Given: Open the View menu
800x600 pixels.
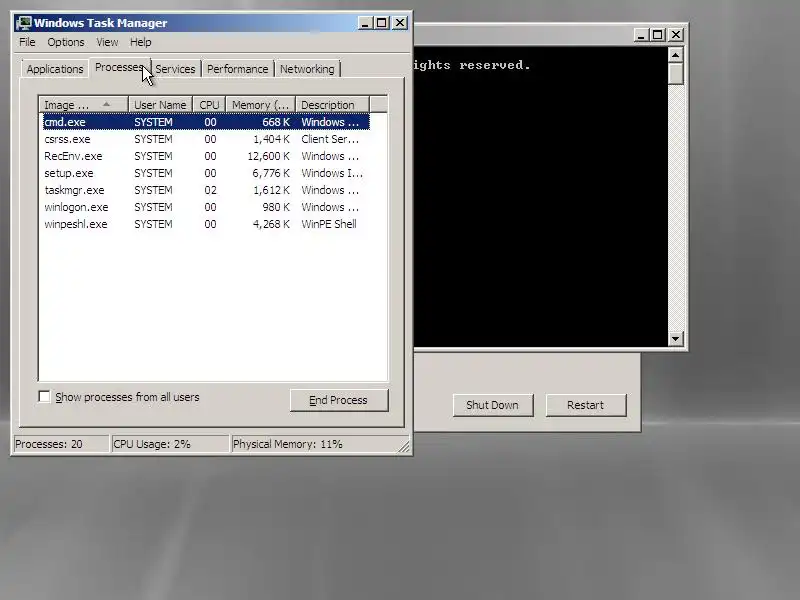Looking at the screenshot, I should (107, 42).
